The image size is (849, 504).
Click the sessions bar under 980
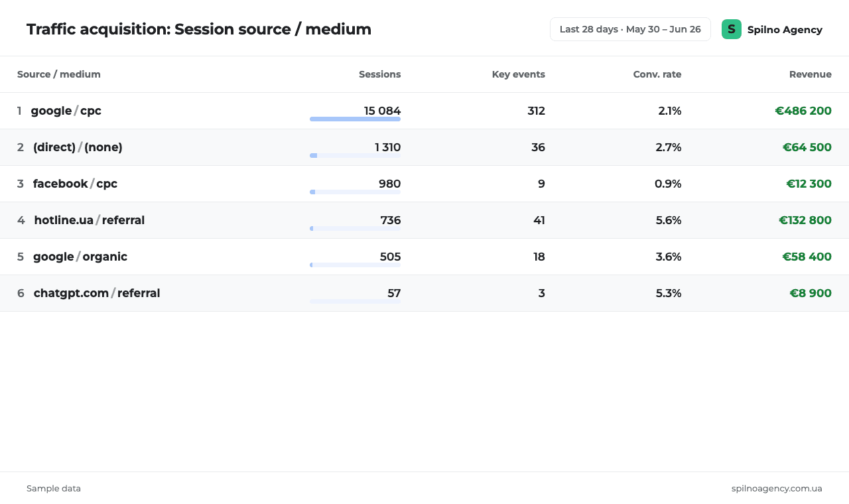[355, 192]
